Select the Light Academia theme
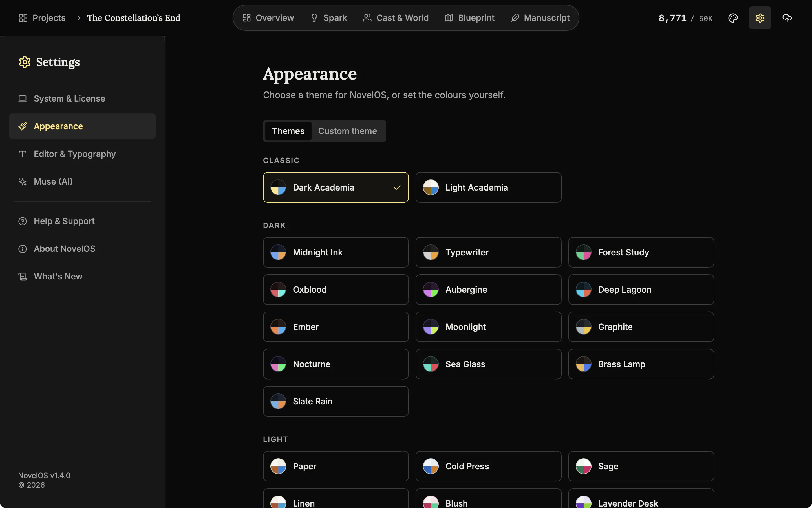The width and height of the screenshot is (812, 508). pyautogui.click(x=488, y=187)
